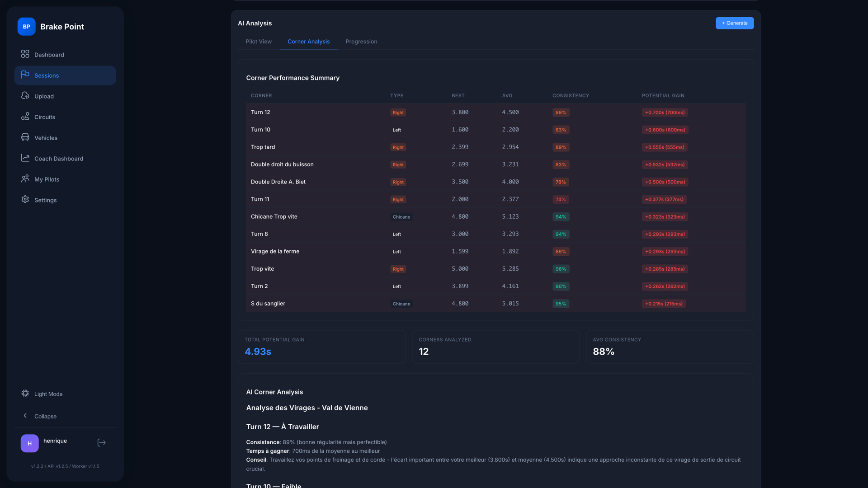Switch to Progression tab

point(361,42)
